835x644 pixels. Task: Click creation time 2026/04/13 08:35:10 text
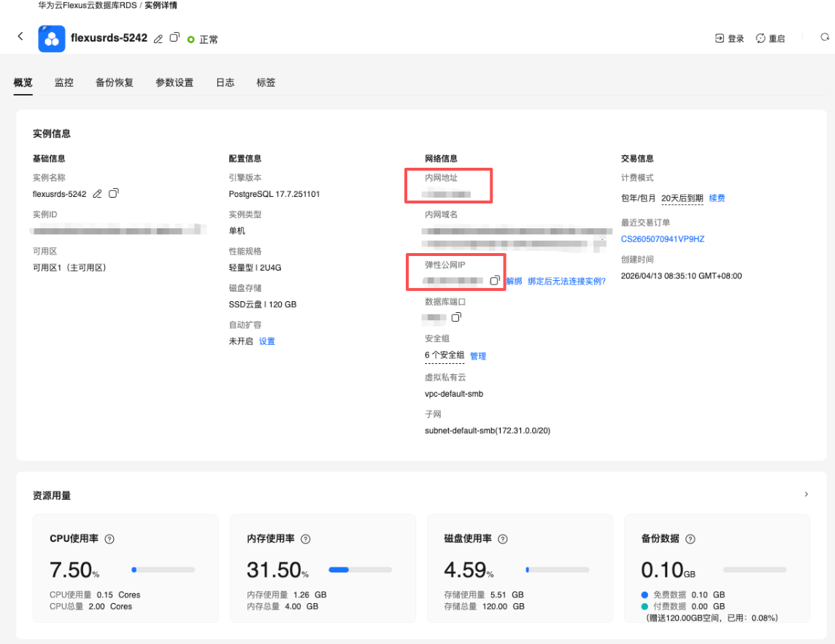point(681,276)
